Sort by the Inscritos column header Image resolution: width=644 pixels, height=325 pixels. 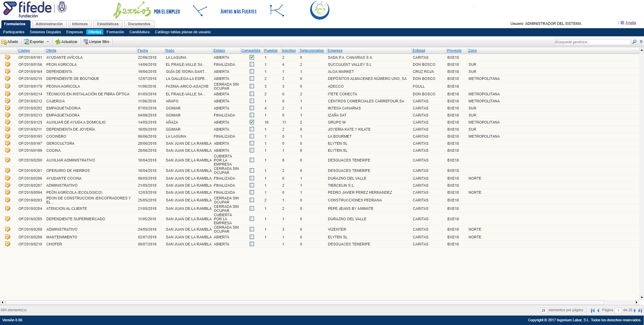[289, 51]
